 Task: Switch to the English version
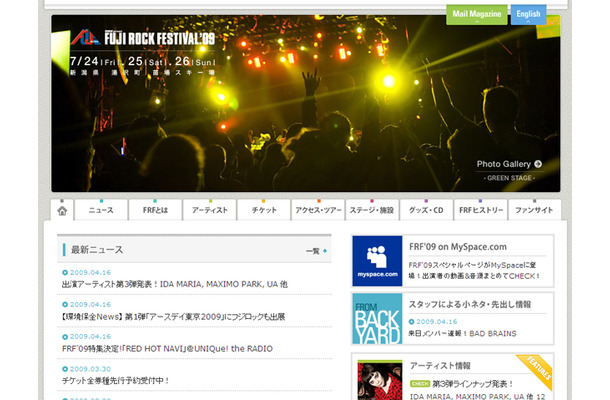point(528,15)
